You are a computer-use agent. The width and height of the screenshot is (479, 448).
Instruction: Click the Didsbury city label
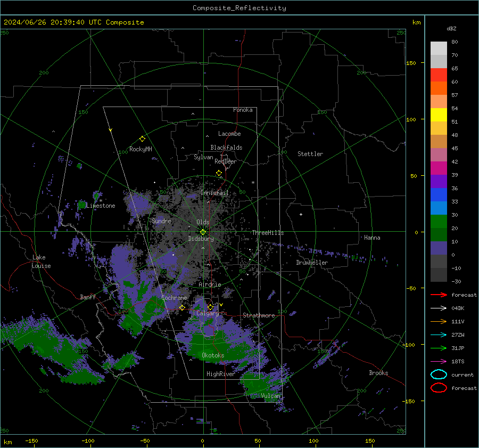tap(201, 239)
